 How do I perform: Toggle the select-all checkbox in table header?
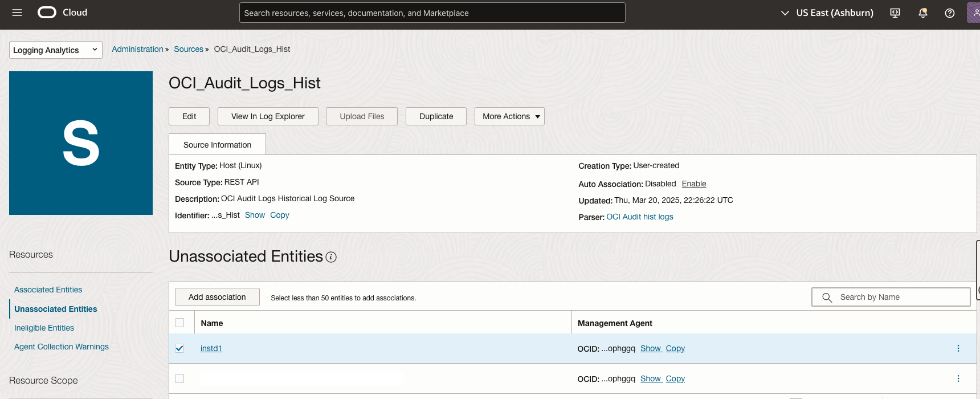click(x=179, y=323)
